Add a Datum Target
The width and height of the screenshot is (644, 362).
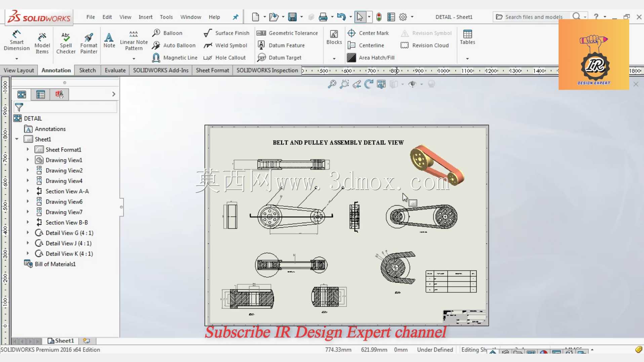click(279, 58)
